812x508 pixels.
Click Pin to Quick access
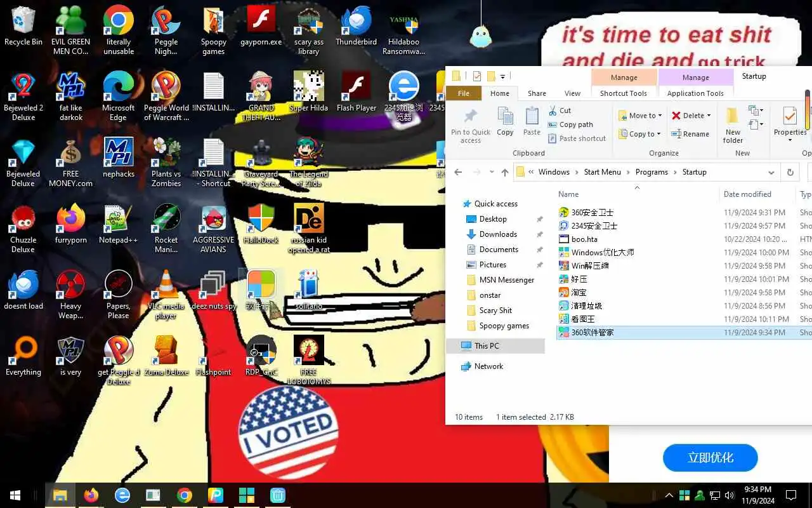pyautogui.click(x=471, y=126)
